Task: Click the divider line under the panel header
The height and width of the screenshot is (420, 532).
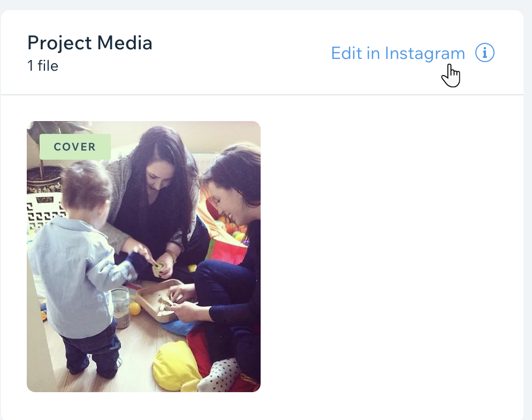Action: point(262,95)
